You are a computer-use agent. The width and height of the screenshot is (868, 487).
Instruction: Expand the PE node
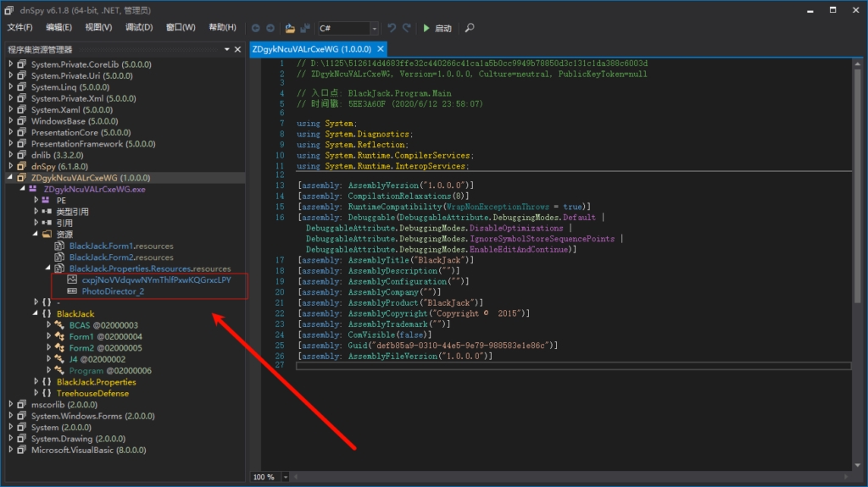click(x=36, y=201)
